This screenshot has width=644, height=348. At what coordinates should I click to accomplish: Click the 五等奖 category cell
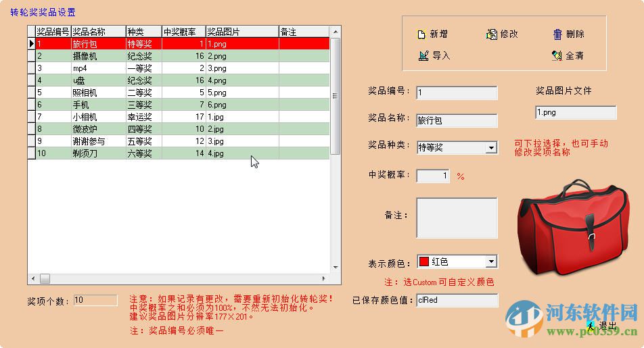pyautogui.click(x=143, y=141)
